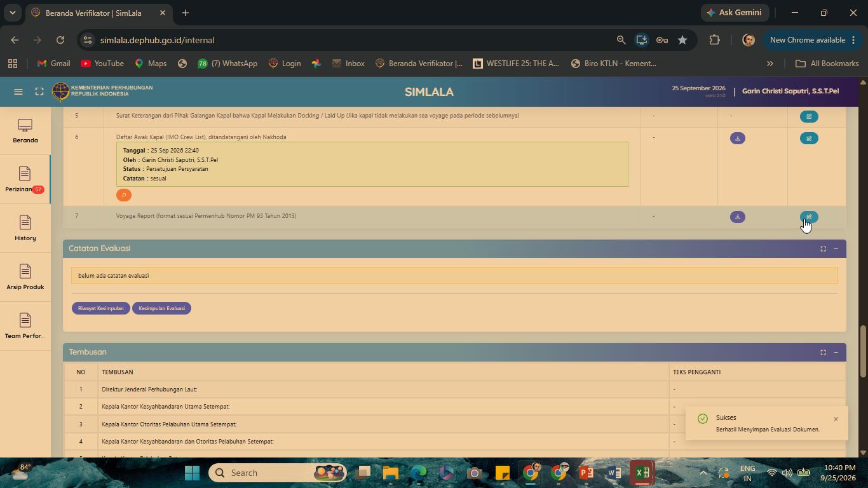The image size is (868, 488).
Task: Go to Arsip Produk in the sidebar
Action: click(25, 277)
